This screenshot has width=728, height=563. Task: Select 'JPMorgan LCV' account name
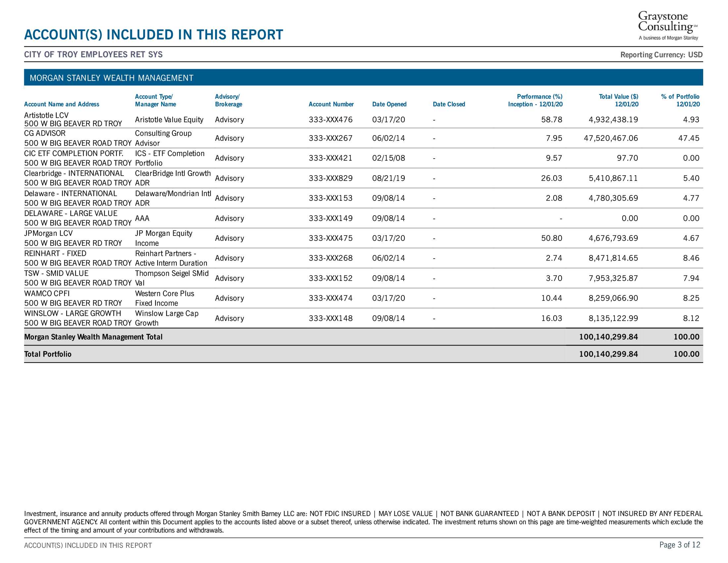coord(48,233)
